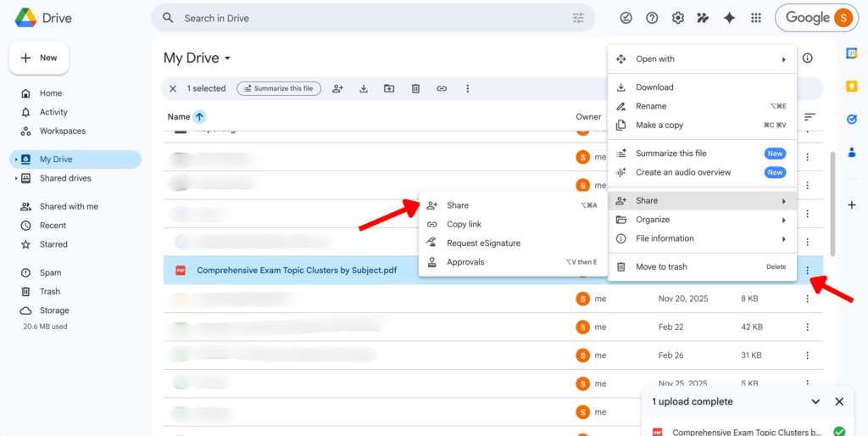This screenshot has width=868, height=436.
Task: Select Share in the submenu
Action: coord(513,205)
